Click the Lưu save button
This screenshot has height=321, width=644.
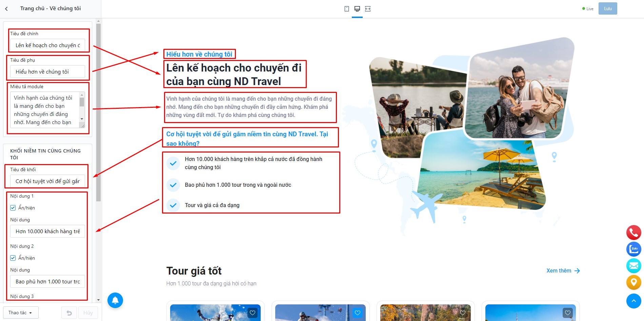608,9
